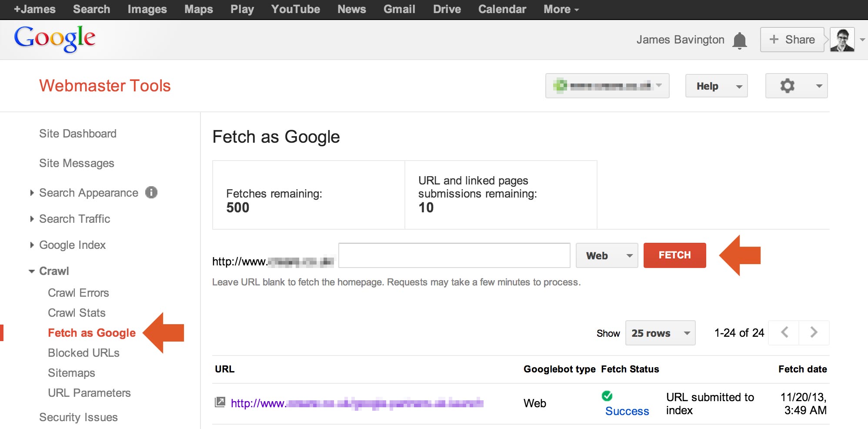This screenshot has width=868, height=429.
Task: Open the site selector dropdown
Action: [x=607, y=86]
